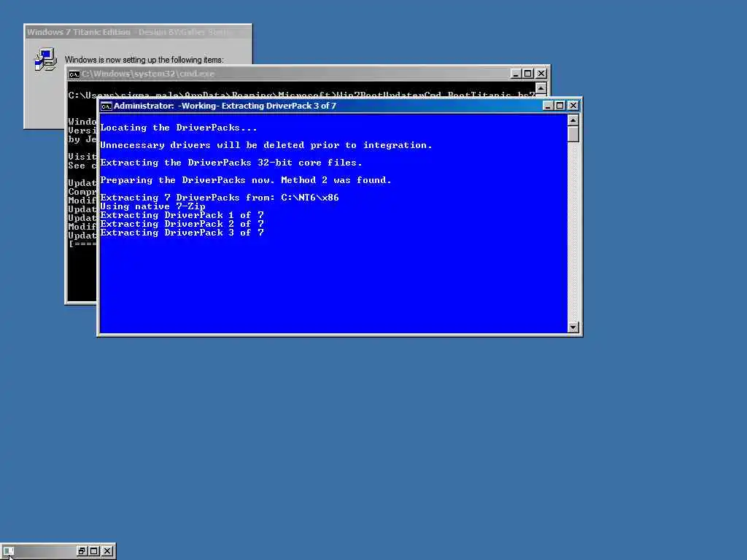Viewport: 747px width, 560px height.
Task: Click scroll down arrow in Administrator console
Action: click(x=573, y=327)
